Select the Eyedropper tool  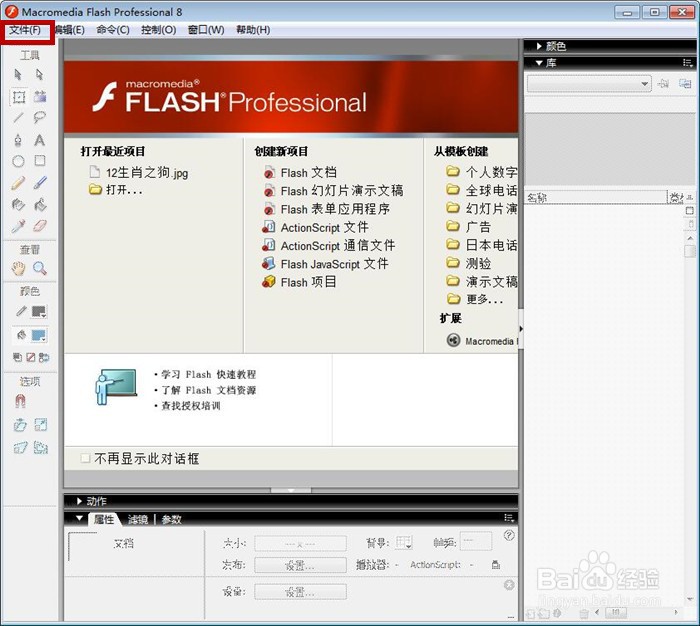18,226
